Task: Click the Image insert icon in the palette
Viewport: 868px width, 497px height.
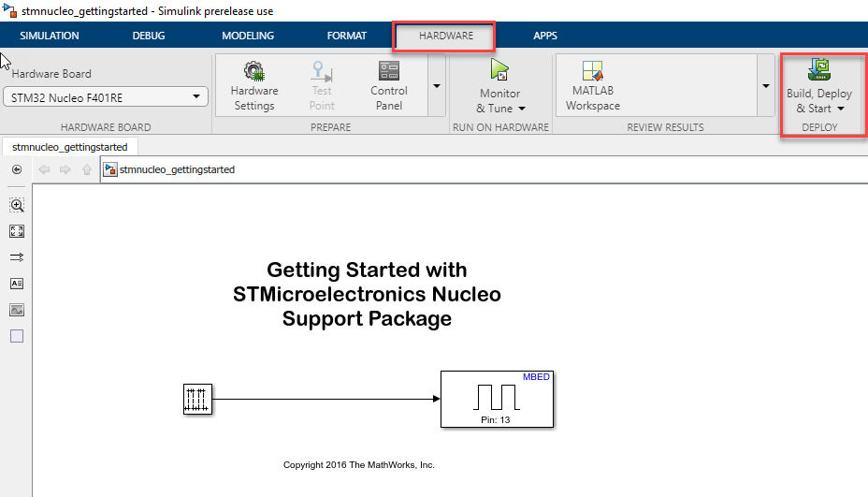Action: (17, 310)
